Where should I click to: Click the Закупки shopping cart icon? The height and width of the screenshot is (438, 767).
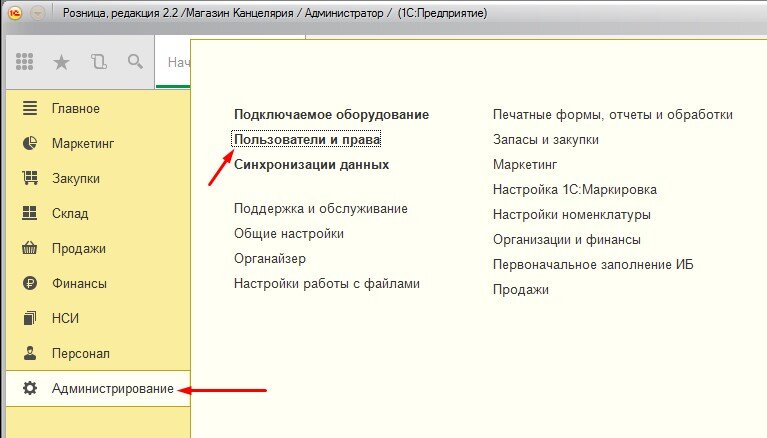coord(30,178)
